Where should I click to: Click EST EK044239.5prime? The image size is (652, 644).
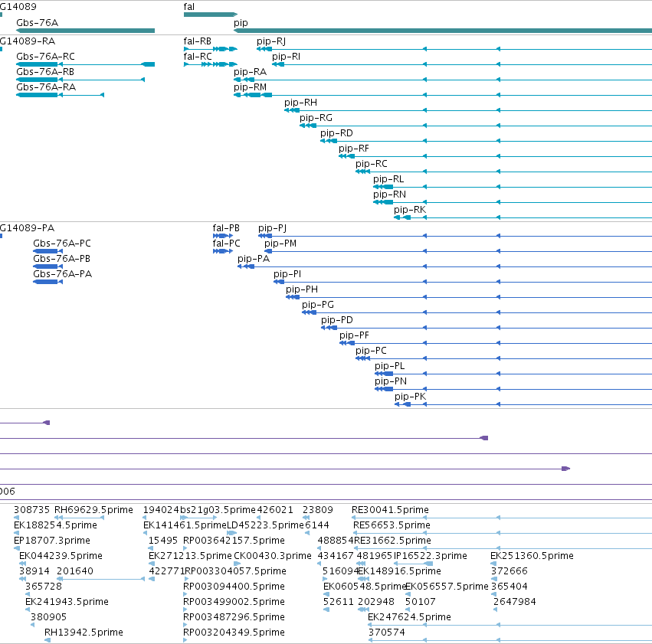coord(61,556)
